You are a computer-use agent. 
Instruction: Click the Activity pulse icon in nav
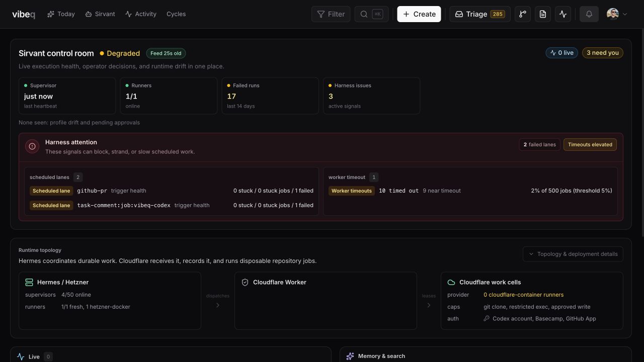click(x=128, y=14)
